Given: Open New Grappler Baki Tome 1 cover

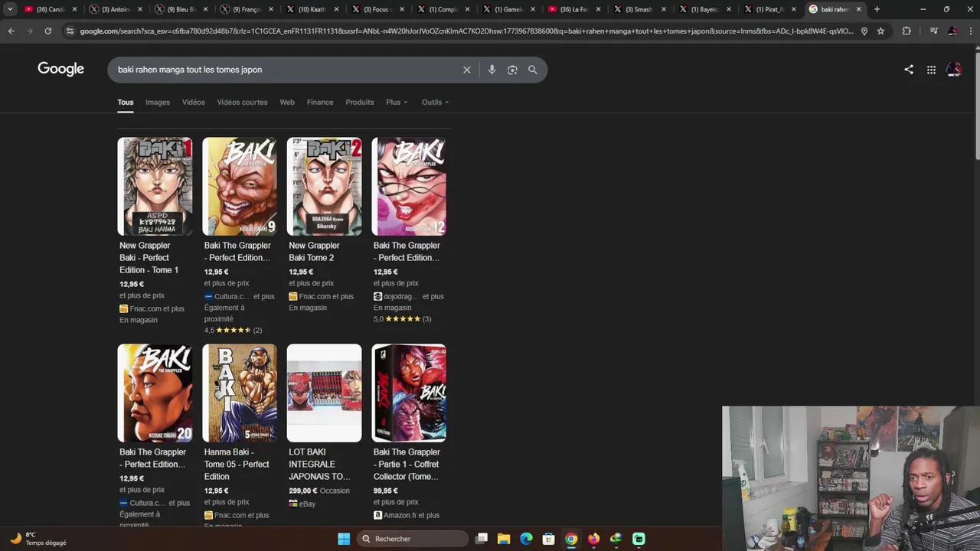Looking at the screenshot, I should (x=155, y=187).
